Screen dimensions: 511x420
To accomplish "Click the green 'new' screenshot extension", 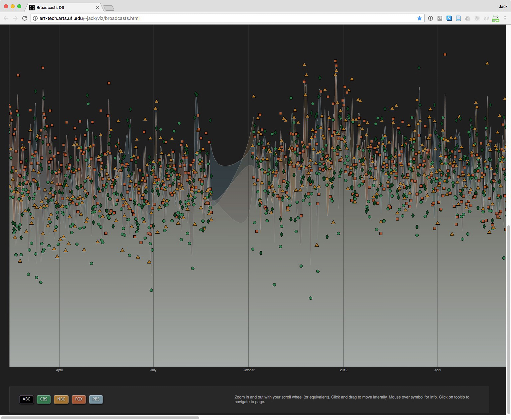I will point(496,19).
